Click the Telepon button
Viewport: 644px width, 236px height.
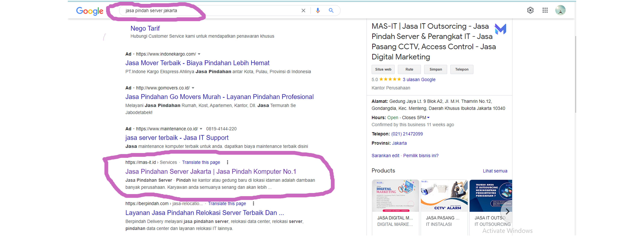pyautogui.click(x=462, y=69)
